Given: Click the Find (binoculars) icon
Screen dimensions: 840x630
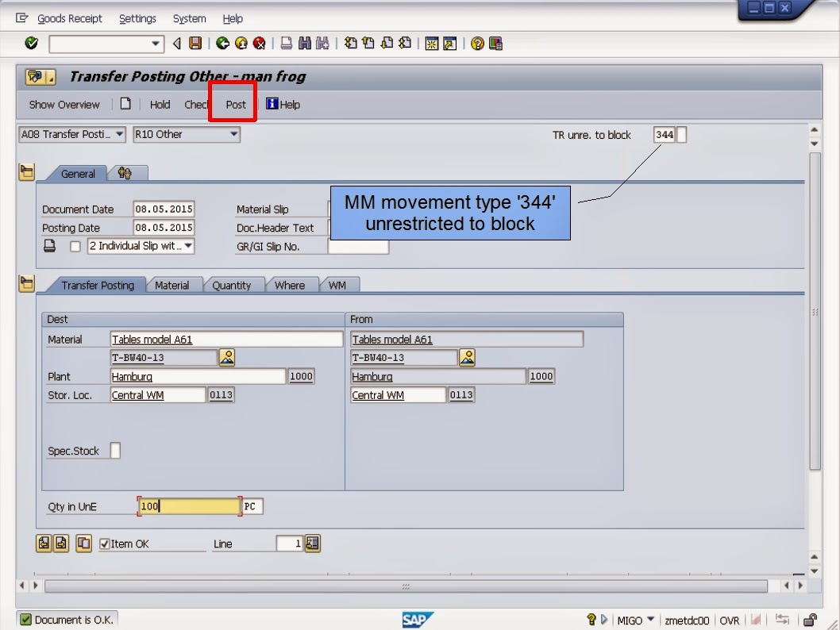Looking at the screenshot, I should point(306,44).
